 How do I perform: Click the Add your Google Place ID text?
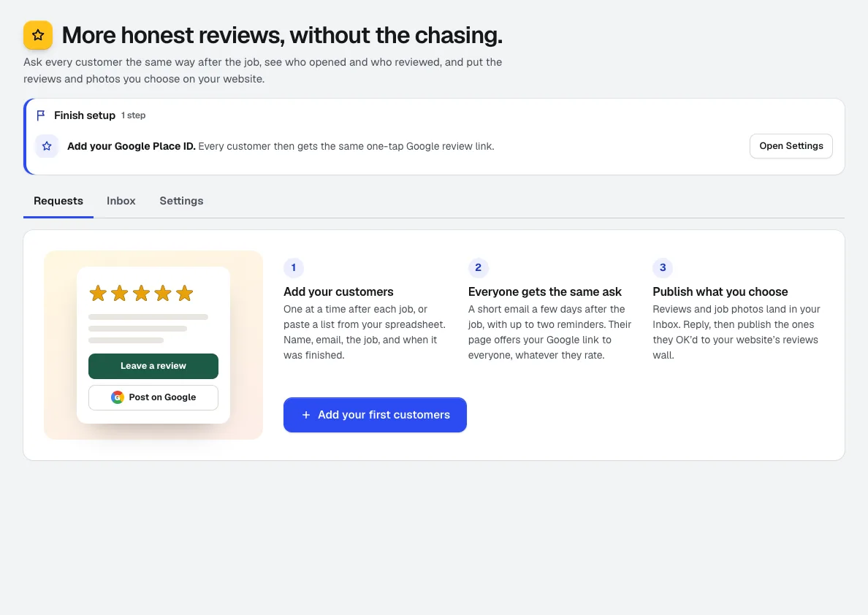(x=132, y=146)
